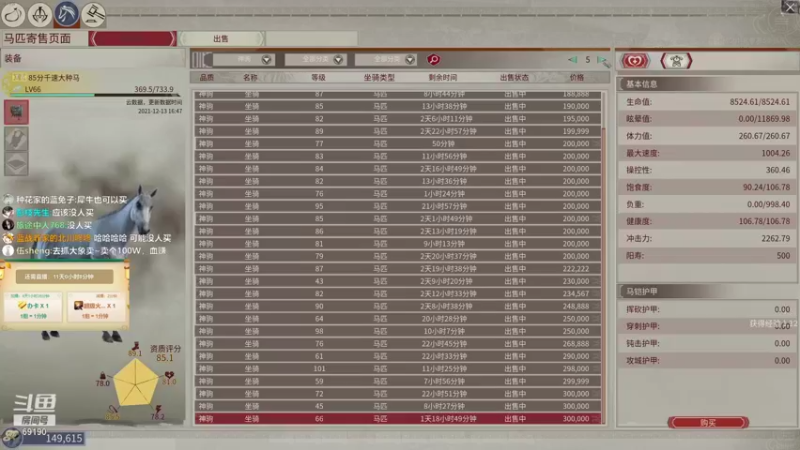Screen dimensions: 800x450
Task: Click the currency coin icon at bottom
Action: 11,437
